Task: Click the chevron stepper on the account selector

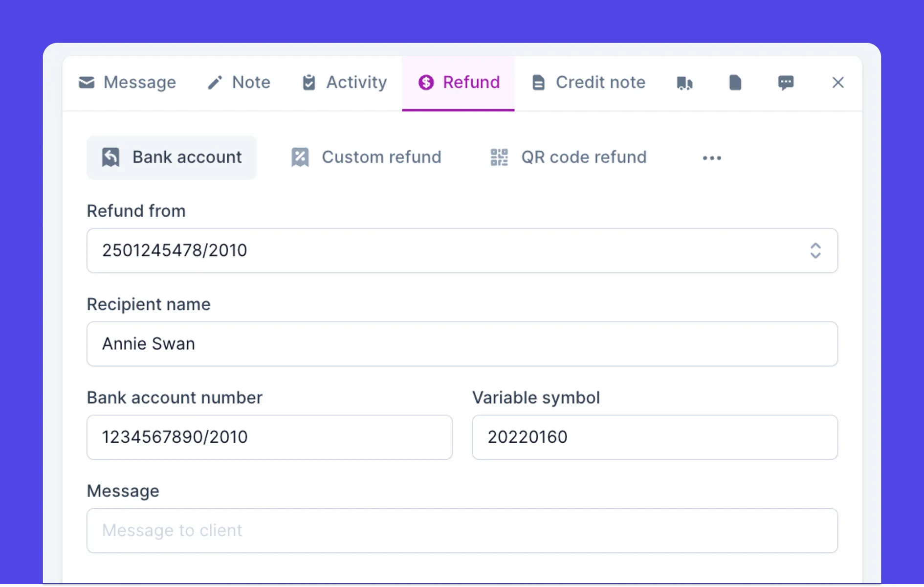Action: click(x=815, y=250)
